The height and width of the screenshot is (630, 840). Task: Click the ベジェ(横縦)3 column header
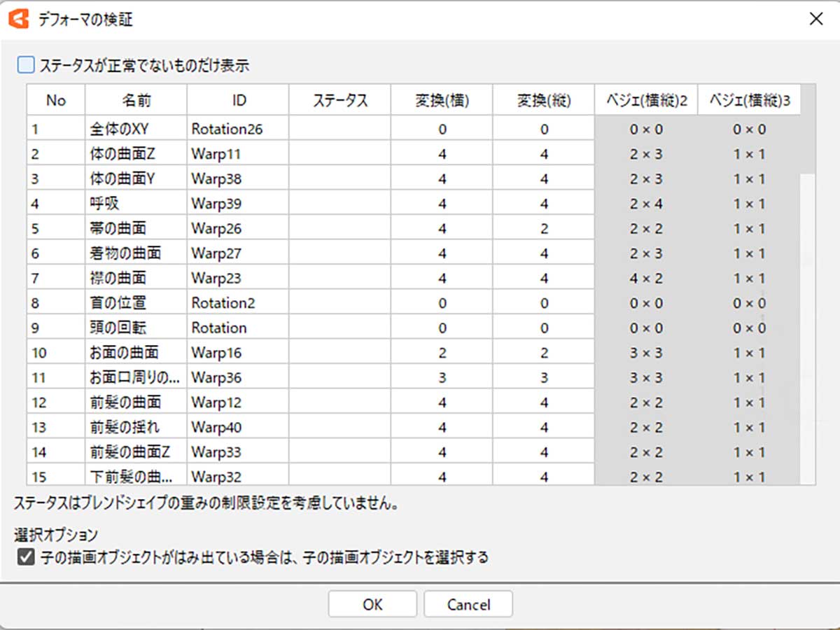coord(749,100)
